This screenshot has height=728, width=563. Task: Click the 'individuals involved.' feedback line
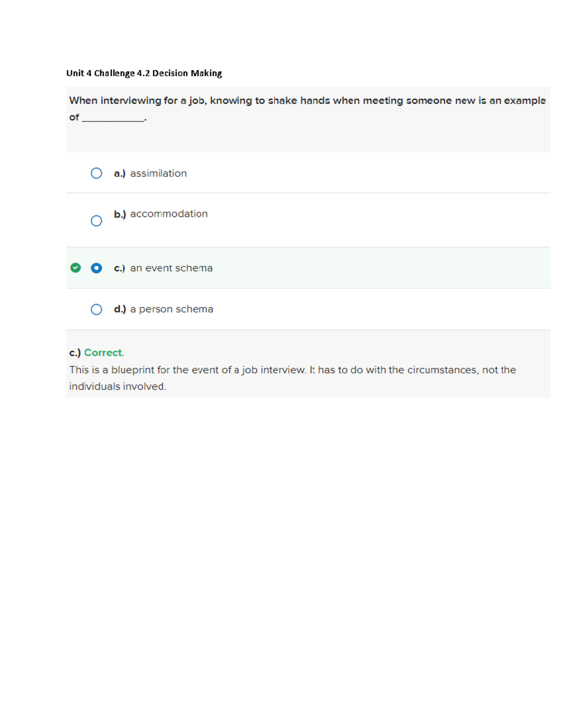[117, 387]
